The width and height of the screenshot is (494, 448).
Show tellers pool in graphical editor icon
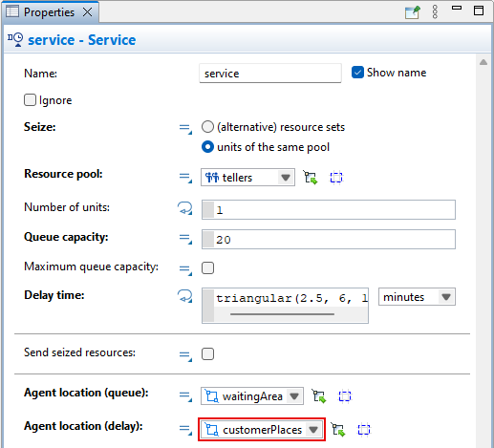[336, 178]
